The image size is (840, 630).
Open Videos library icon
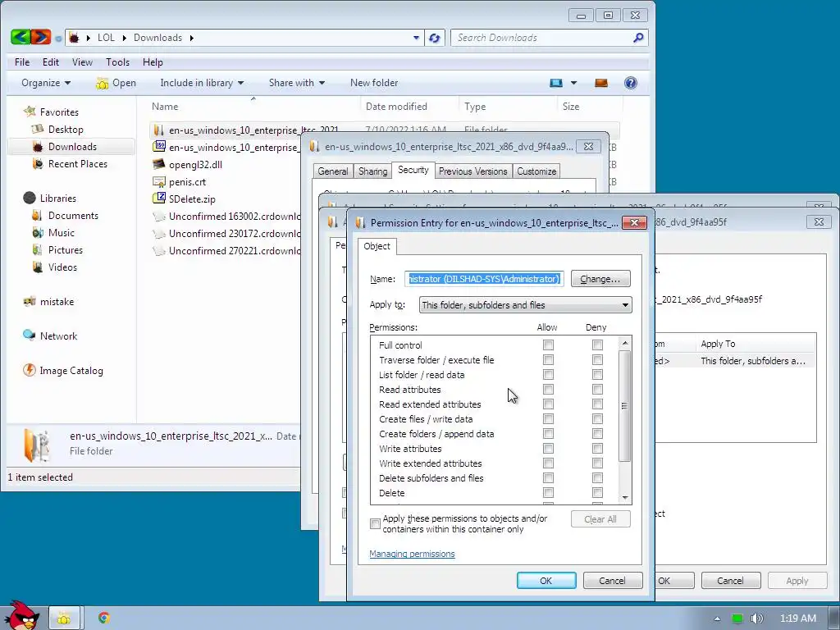pyautogui.click(x=38, y=267)
